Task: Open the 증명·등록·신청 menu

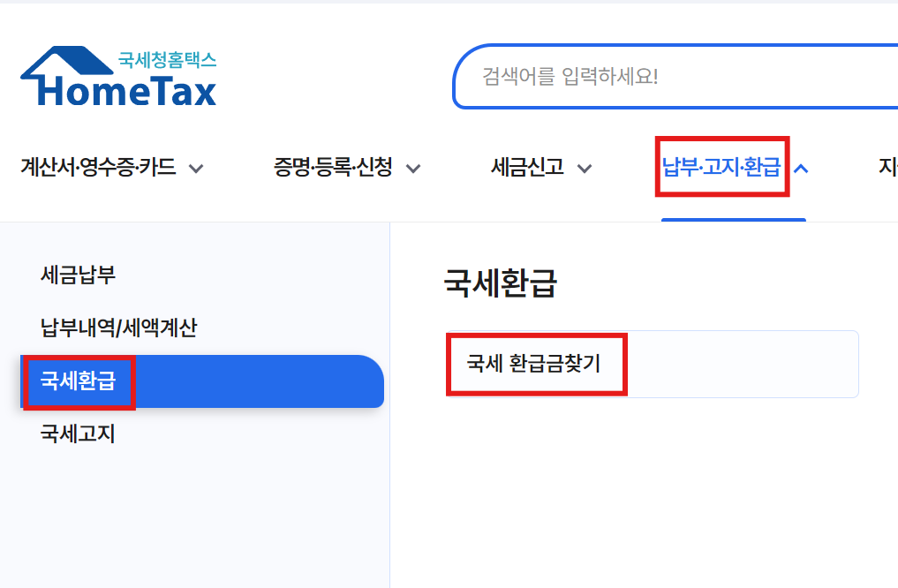Action: [332, 167]
